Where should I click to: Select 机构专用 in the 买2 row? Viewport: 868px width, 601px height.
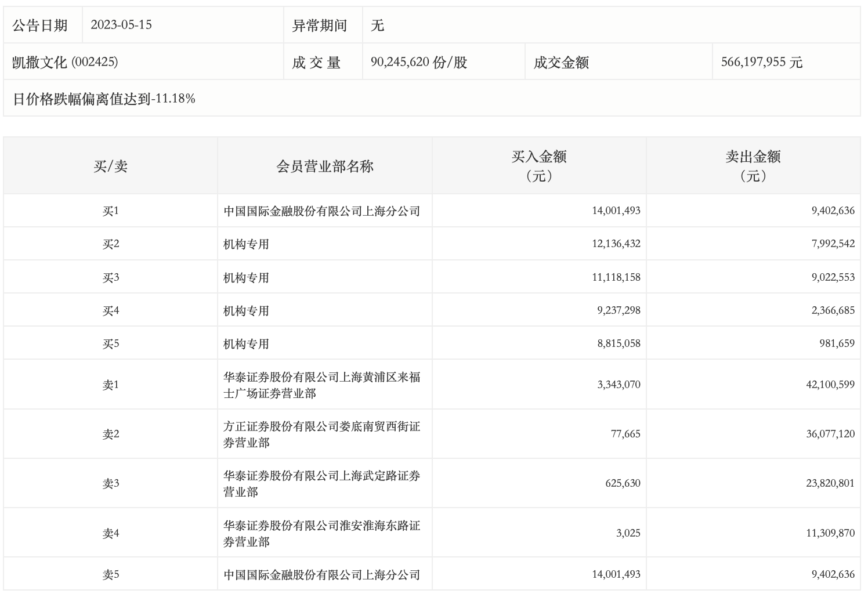(246, 244)
